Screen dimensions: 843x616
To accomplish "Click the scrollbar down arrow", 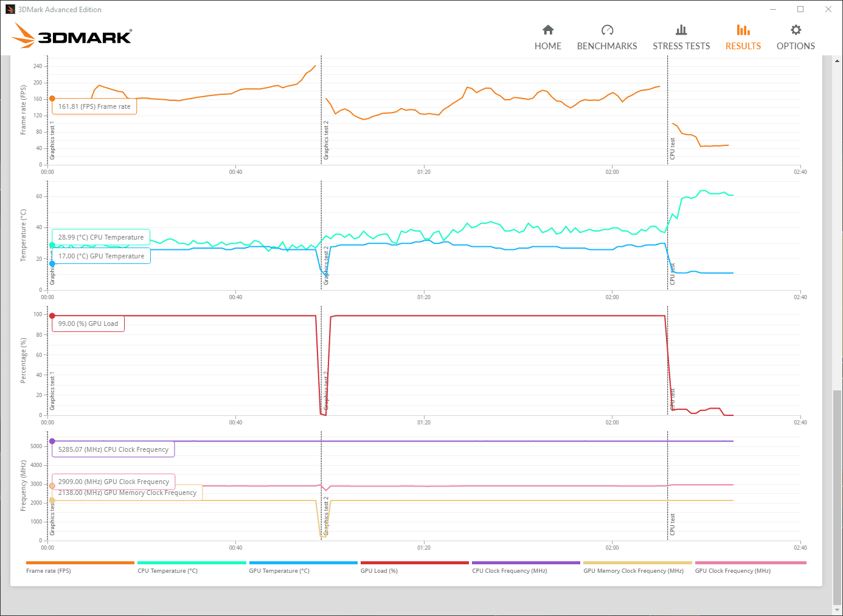I will pyautogui.click(x=838, y=610).
